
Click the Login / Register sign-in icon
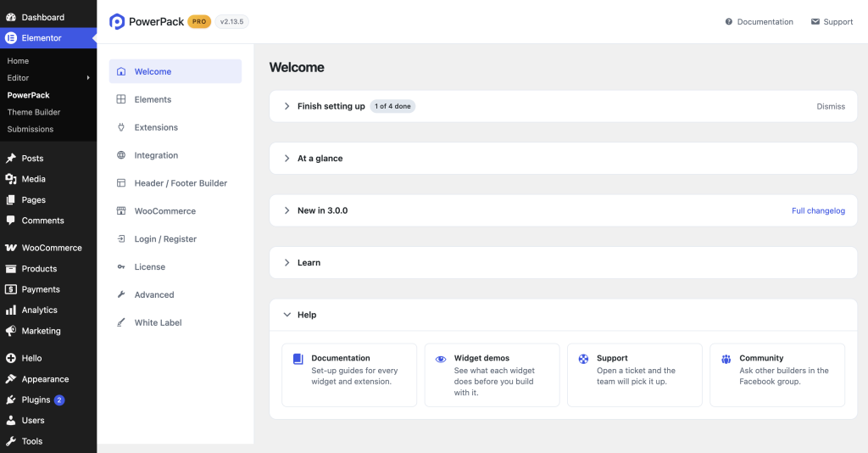tap(121, 238)
